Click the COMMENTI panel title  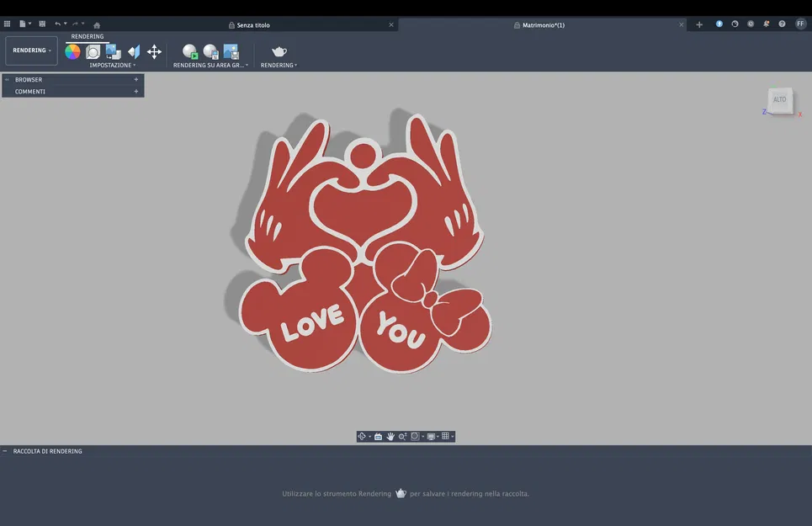(x=30, y=92)
